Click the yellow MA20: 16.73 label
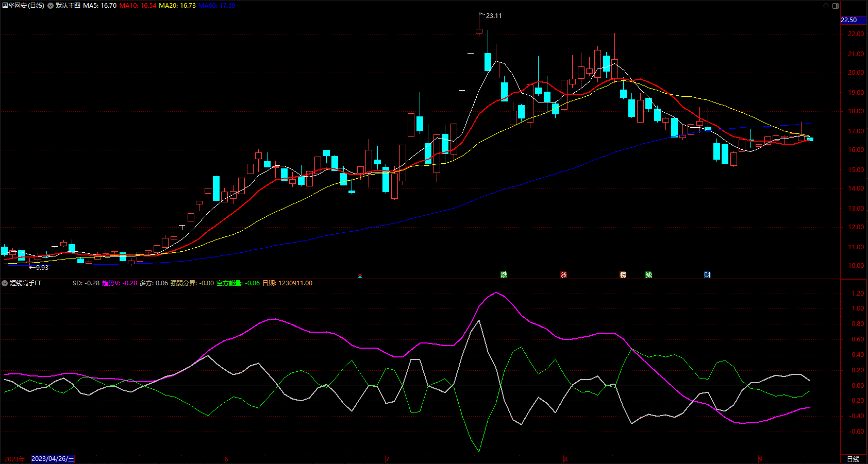Screen dimensions: 868x464 [x=177, y=6]
